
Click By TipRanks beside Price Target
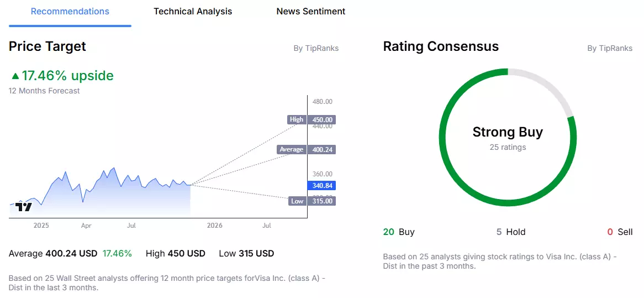[316, 48]
